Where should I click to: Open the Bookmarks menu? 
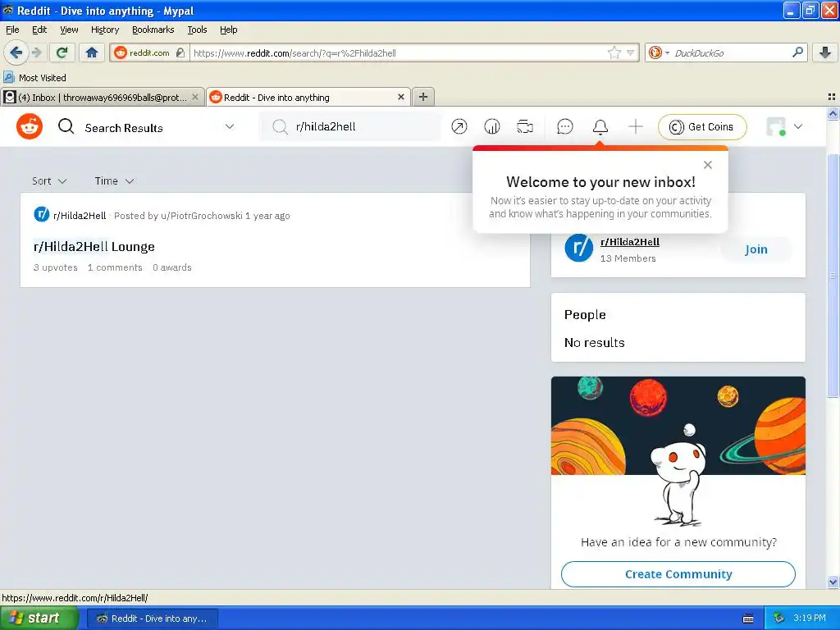pos(153,30)
